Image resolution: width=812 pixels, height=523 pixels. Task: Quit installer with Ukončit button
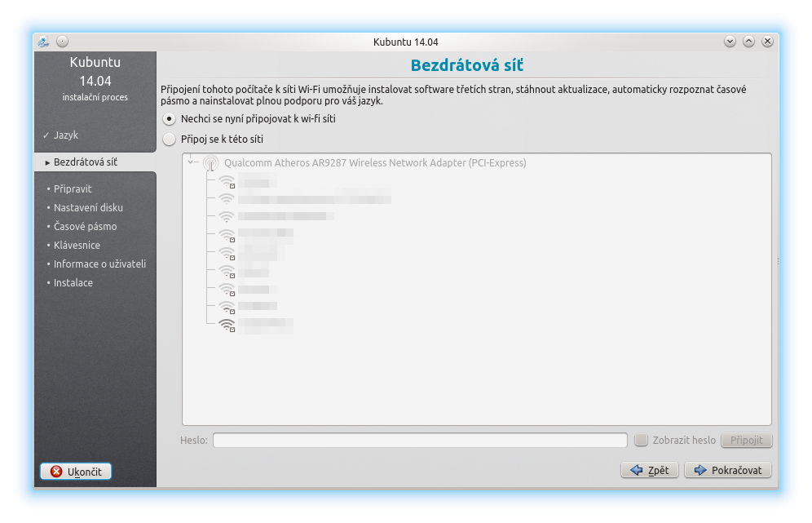click(x=76, y=472)
